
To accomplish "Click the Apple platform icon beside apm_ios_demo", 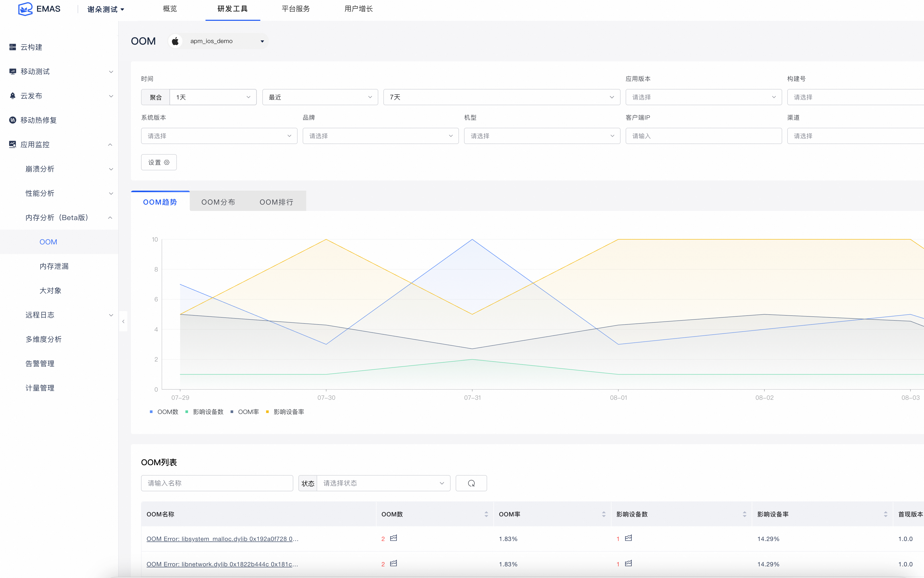I will [x=175, y=41].
